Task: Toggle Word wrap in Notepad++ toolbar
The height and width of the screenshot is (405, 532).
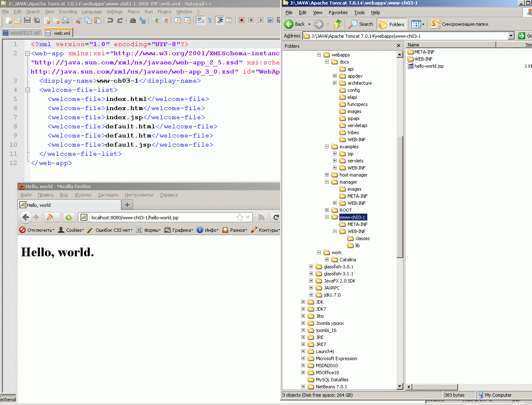Action: click(200, 20)
